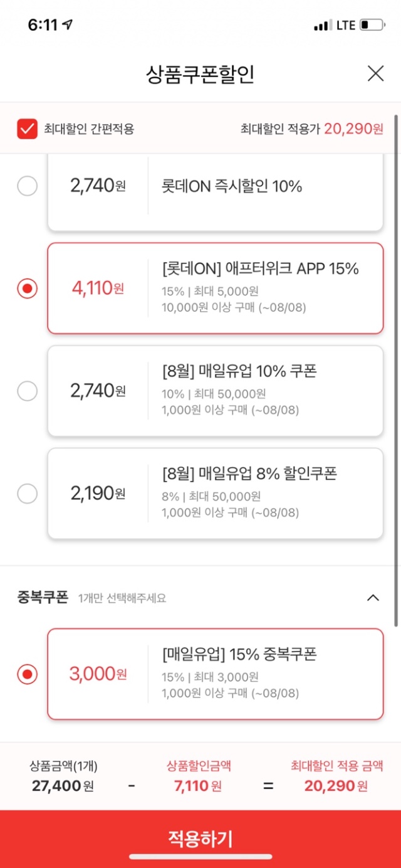Tap the cellular signal bars icon
Viewport: 401px width, 868px height.
tap(322, 26)
